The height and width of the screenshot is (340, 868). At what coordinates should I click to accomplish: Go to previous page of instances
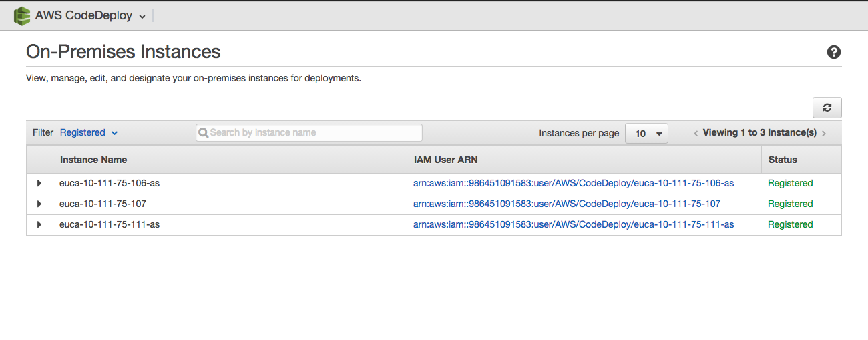(696, 133)
